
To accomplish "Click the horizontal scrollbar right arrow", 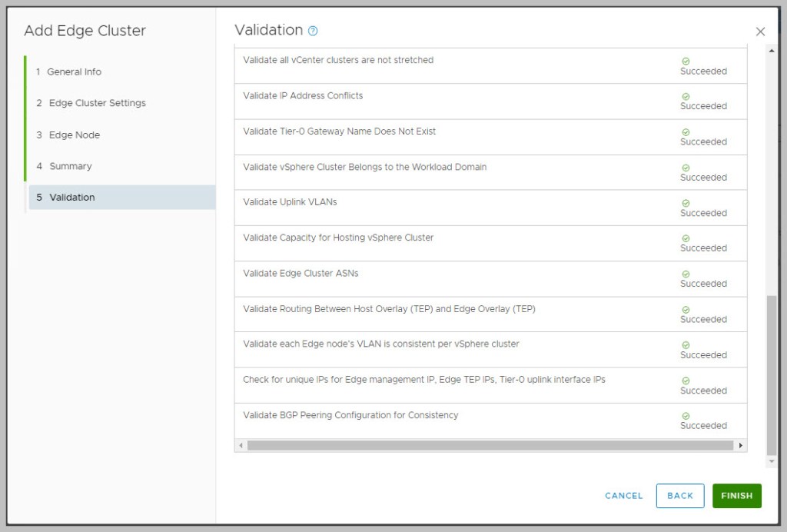I will pyautogui.click(x=741, y=445).
